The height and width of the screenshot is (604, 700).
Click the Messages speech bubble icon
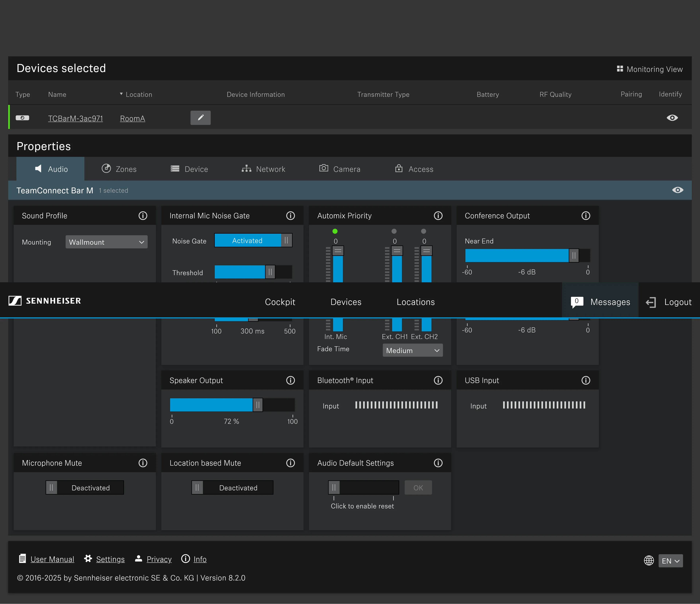pyautogui.click(x=577, y=302)
